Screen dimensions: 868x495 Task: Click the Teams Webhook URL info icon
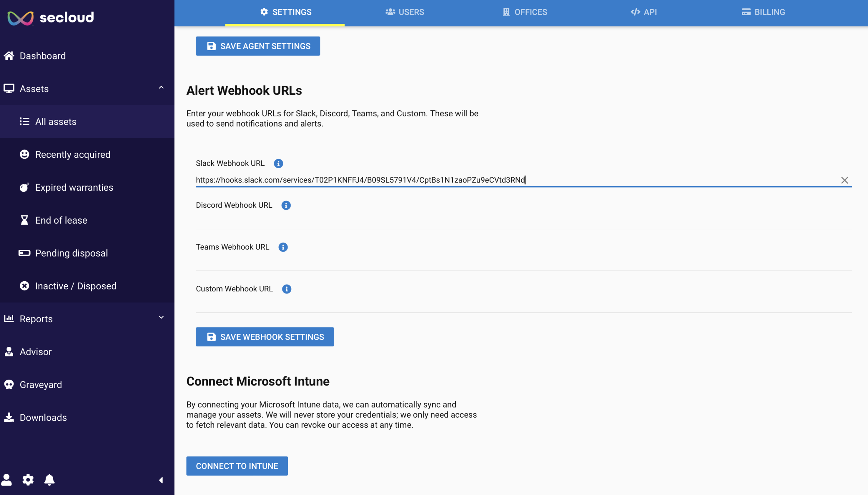pyautogui.click(x=283, y=247)
